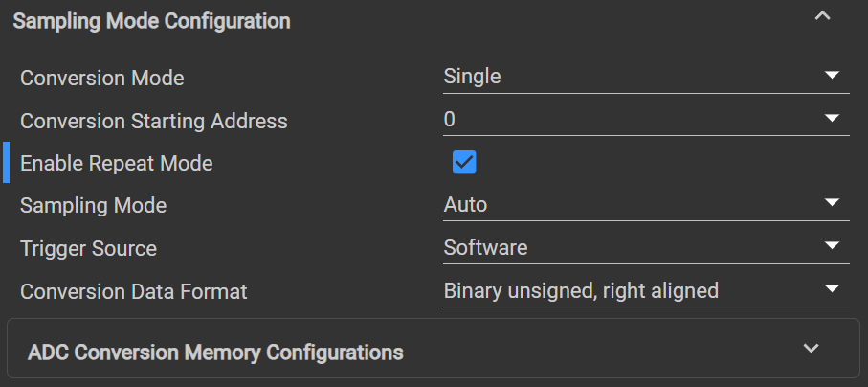
Task: Click the Sampling Mode Configuration section title
Action: (x=151, y=20)
